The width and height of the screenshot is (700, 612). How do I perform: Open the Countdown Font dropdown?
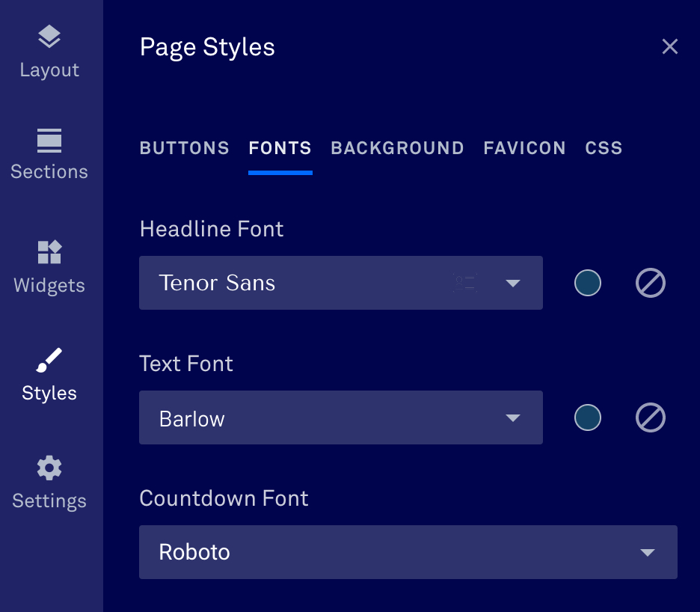coord(648,552)
